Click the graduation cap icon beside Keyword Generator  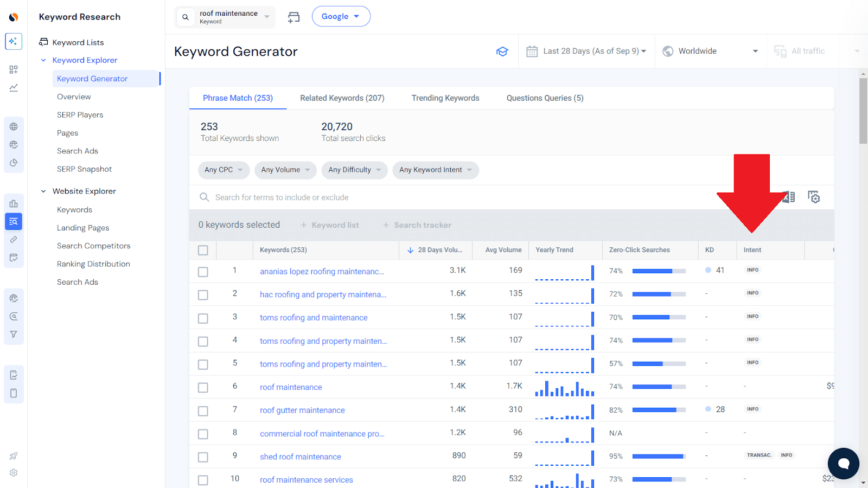tap(502, 51)
